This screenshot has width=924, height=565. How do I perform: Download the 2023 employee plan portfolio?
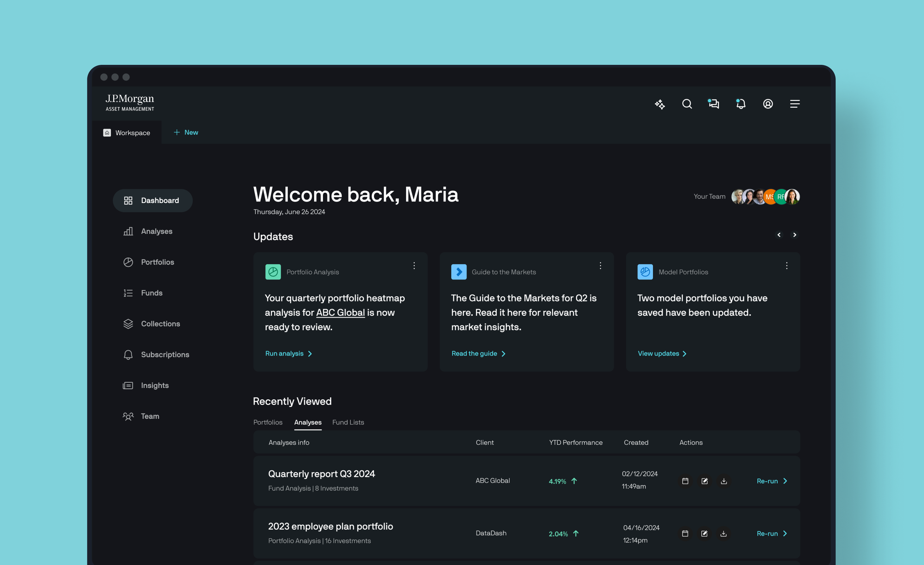(724, 534)
